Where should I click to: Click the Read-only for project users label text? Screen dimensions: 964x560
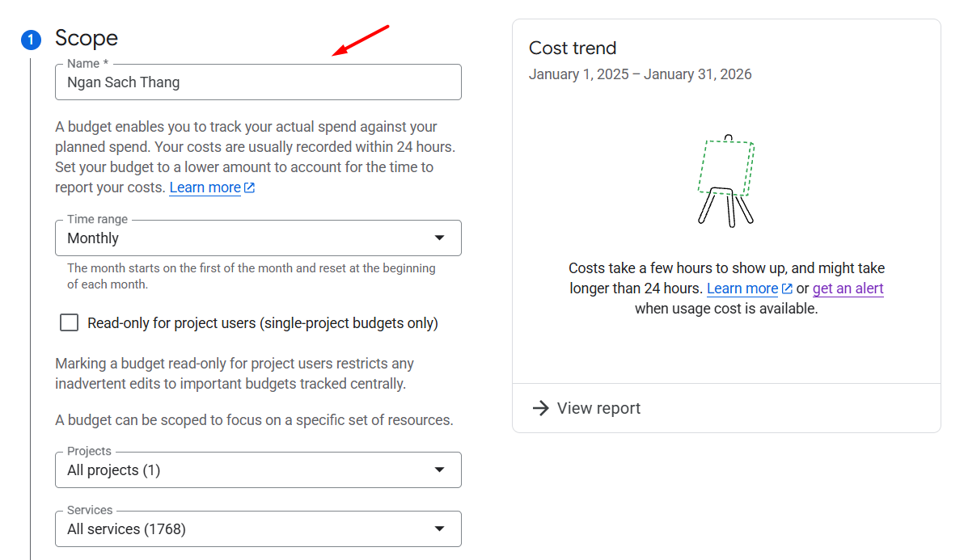pos(263,323)
